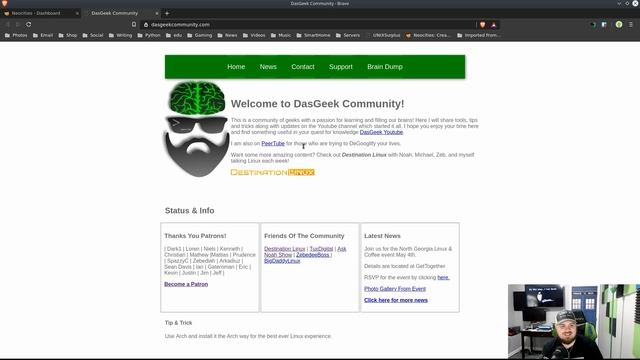Click the browser forward arrow

coord(18,24)
